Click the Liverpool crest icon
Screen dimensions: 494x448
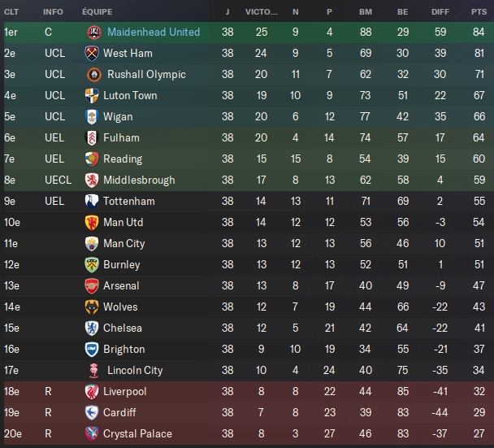click(93, 391)
